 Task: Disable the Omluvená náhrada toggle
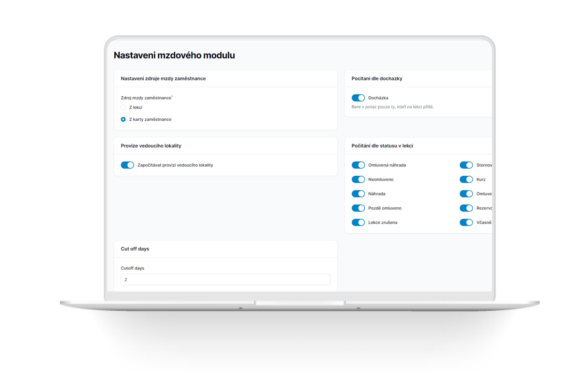[358, 165]
